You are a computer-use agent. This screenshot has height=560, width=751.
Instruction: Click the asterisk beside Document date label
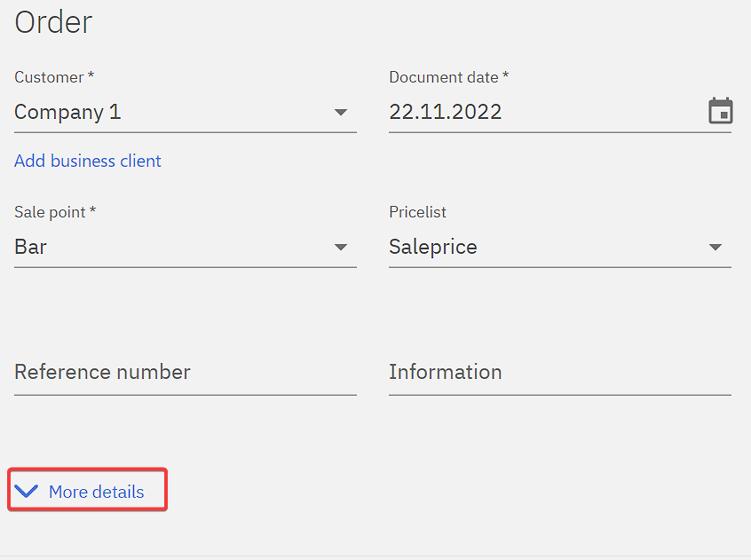506,77
